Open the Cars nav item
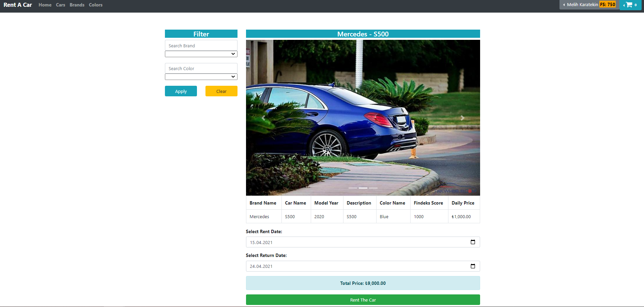The height and width of the screenshot is (307, 644). pos(61,5)
